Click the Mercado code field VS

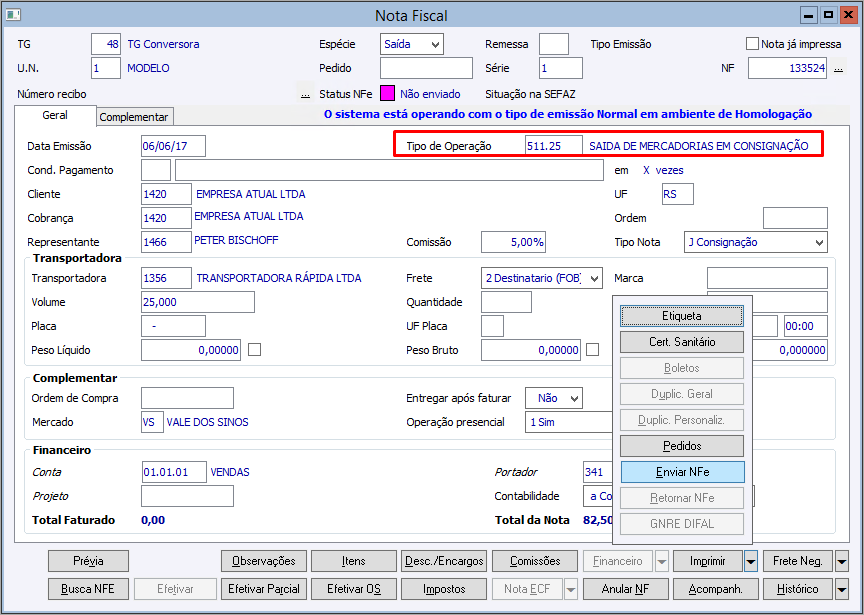(152, 422)
